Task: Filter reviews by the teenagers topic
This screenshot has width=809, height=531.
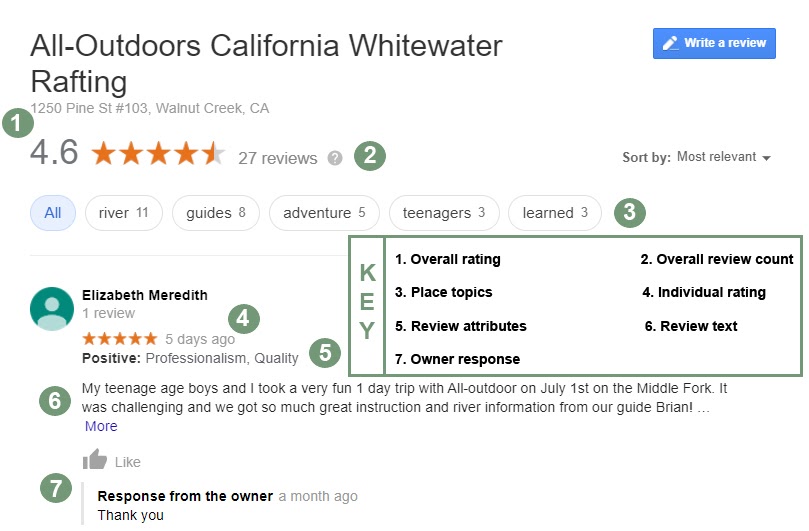Action: pyautogui.click(x=443, y=213)
